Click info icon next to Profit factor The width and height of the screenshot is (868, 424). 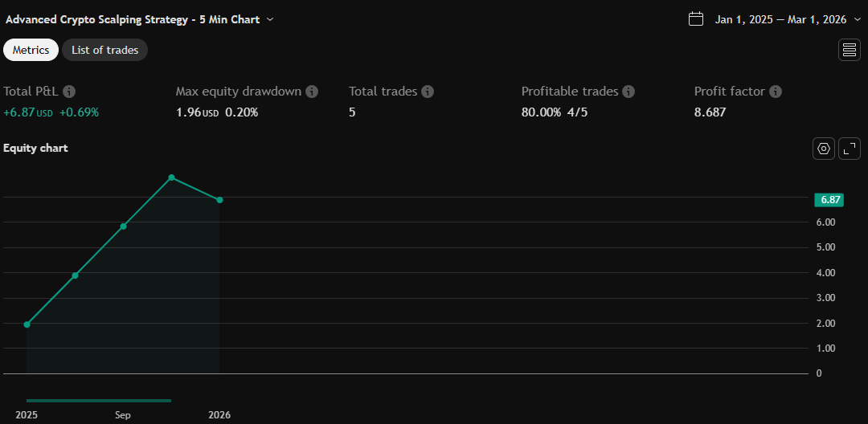tap(775, 92)
